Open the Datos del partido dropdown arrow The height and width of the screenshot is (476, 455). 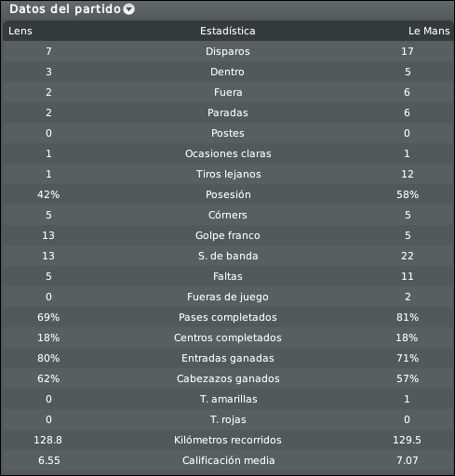[x=128, y=9]
